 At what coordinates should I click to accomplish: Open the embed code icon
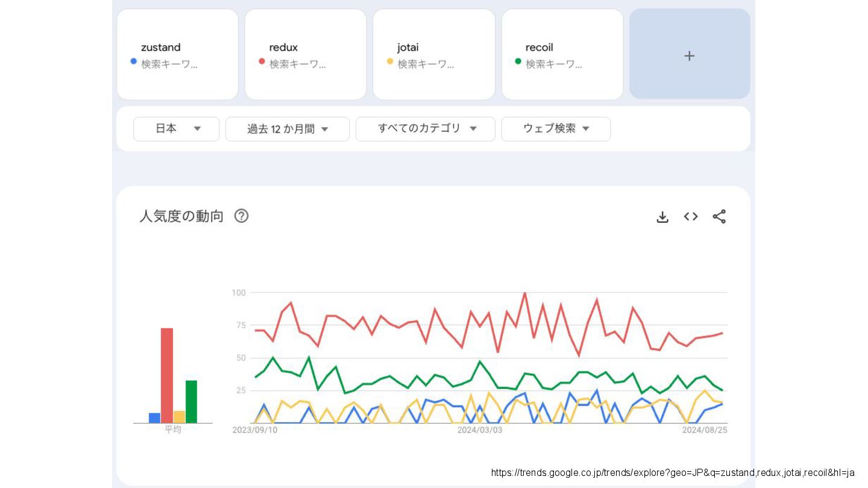(691, 217)
